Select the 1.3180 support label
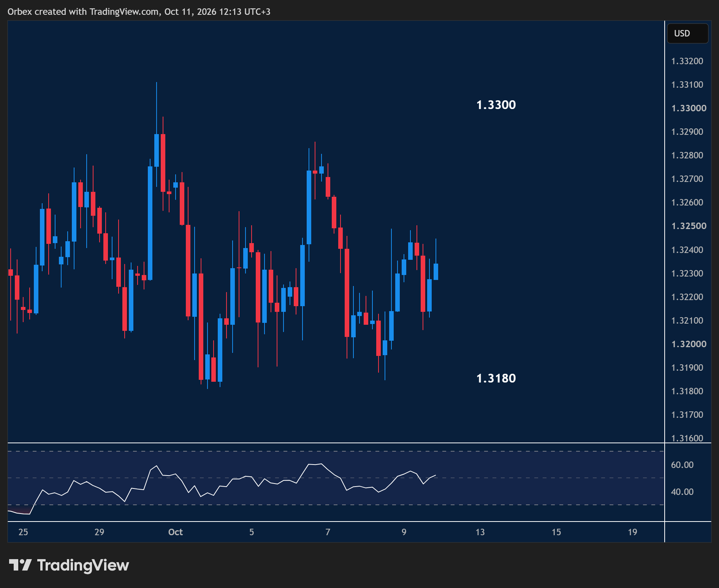 496,378
